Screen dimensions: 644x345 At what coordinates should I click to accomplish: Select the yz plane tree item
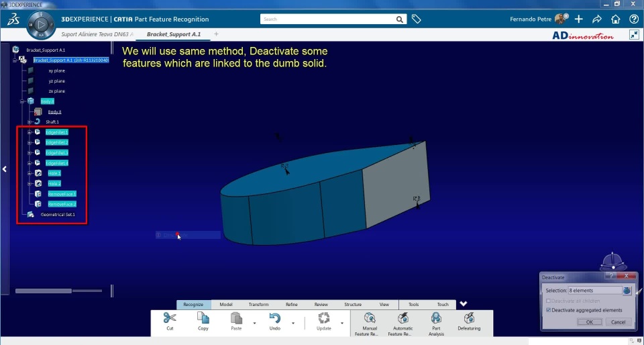(x=56, y=81)
